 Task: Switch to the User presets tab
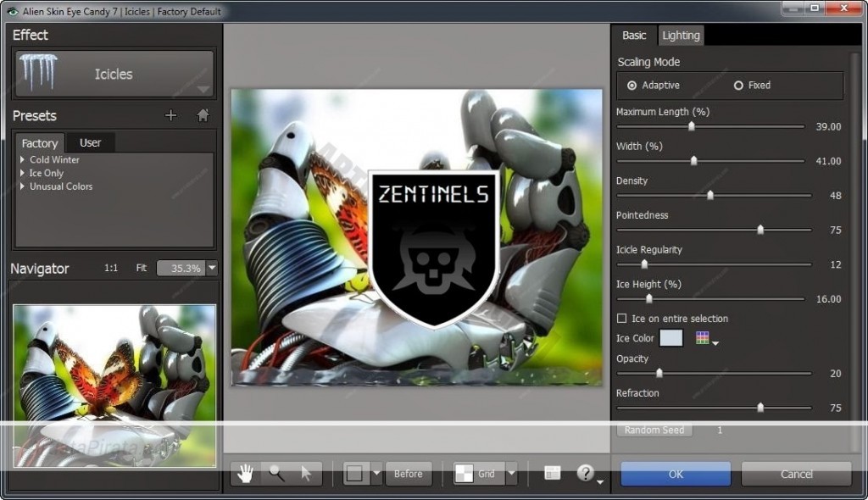click(90, 143)
